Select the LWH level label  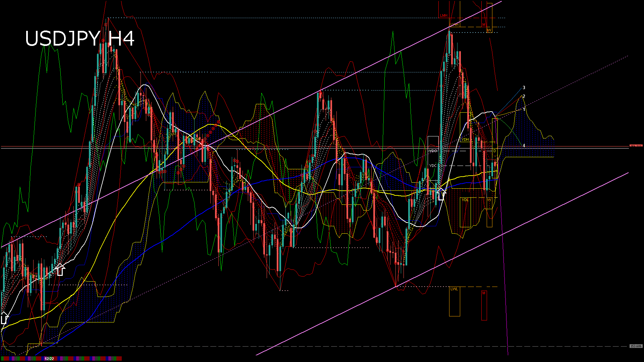[x=454, y=25]
